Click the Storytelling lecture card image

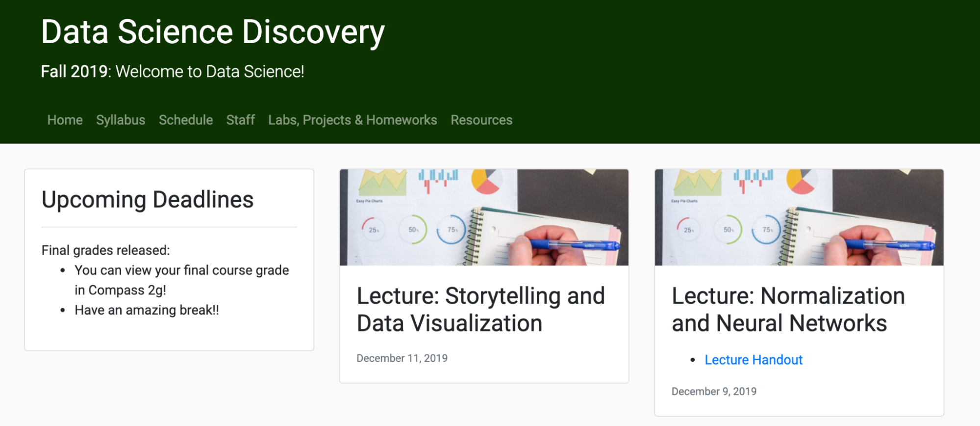(484, 217)
